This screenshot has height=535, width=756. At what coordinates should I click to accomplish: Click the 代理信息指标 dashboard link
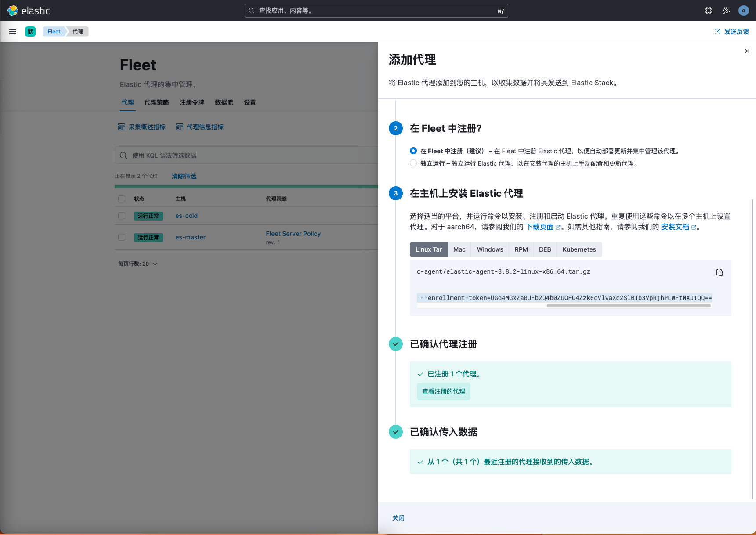point(200,127)
